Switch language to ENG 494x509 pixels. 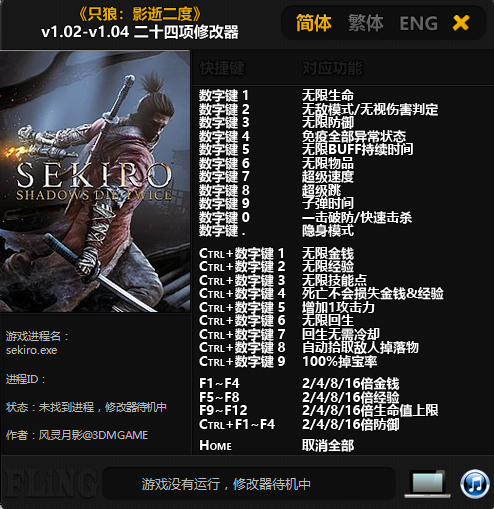(x=419, y=23)
